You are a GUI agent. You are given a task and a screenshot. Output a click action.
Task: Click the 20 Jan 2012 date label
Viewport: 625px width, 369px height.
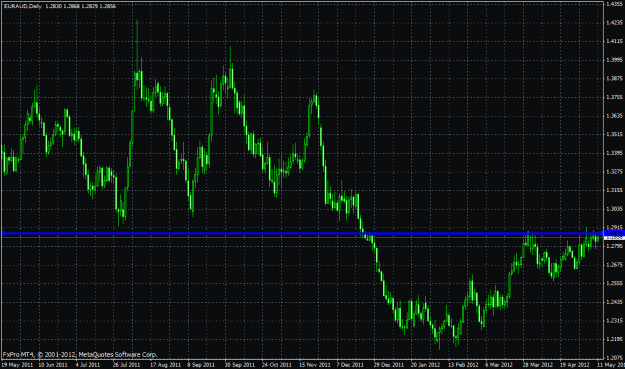click(426, 365)
